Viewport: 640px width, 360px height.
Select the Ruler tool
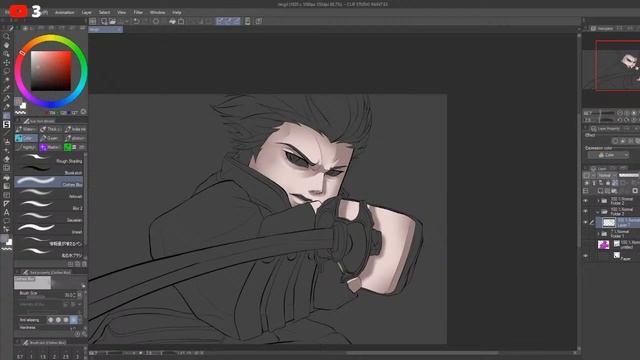[x=7, y=203]
